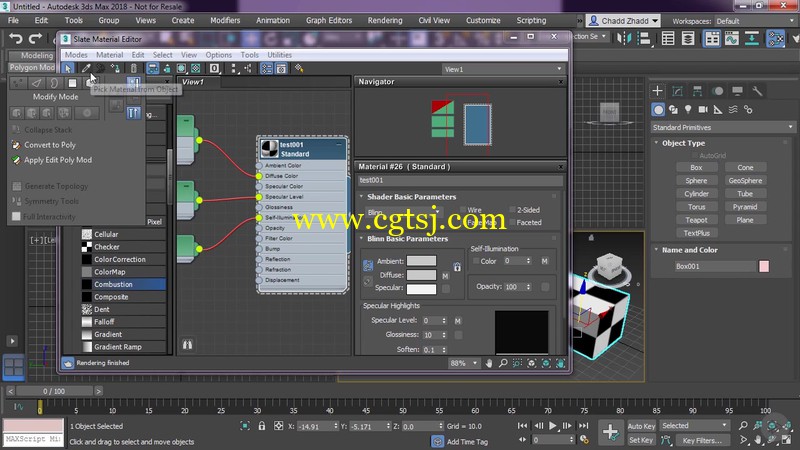Toggle Parameter Editor panel icon
The width and height of the screenshot is (800, 450).
(x=281, y=68)
